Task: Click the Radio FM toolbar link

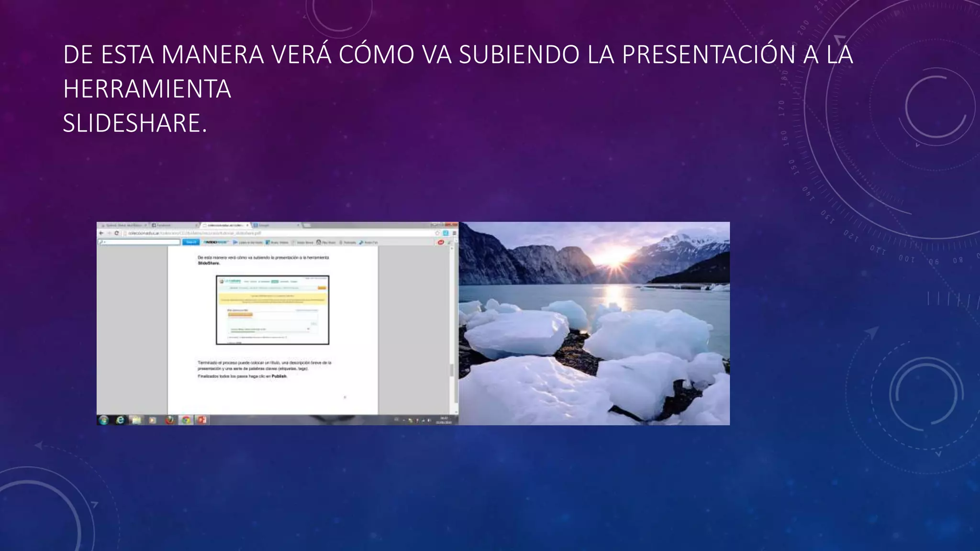Action: 368,242
